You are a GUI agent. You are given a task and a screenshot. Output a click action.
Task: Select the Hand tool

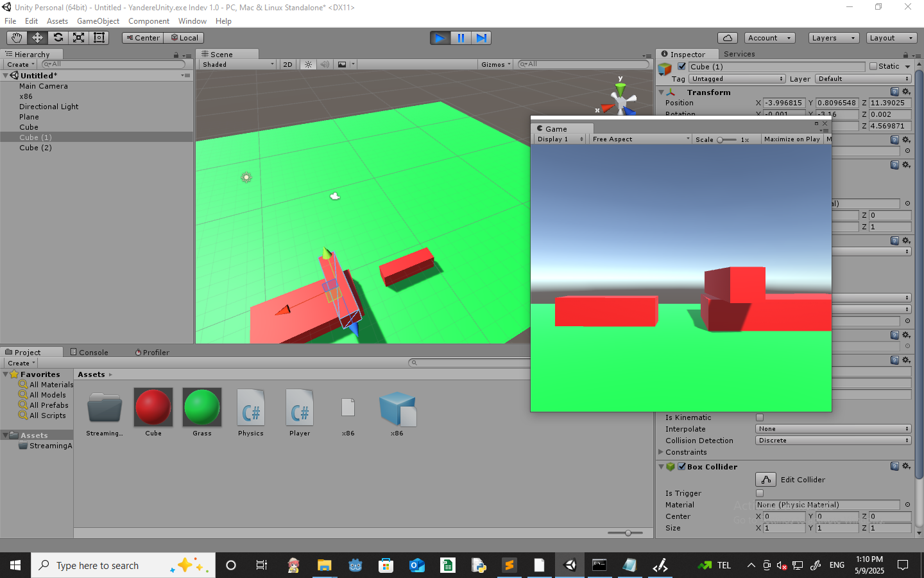(17, 38)
